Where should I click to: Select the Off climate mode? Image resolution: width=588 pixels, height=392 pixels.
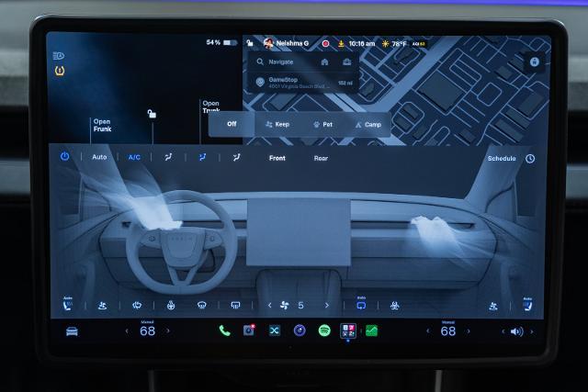pos(232,124)
